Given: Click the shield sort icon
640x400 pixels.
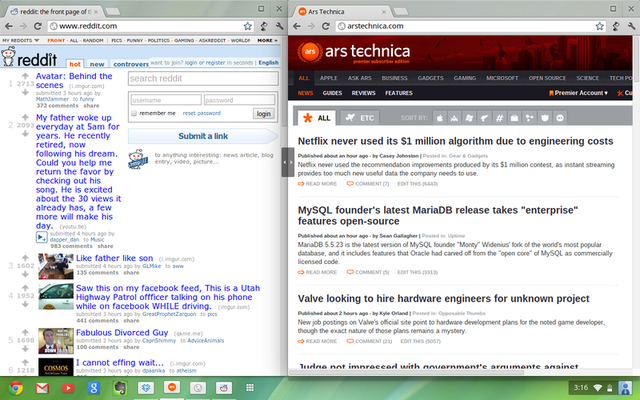Looking at the screenshot, I should pyautogui.click(x=544, y=118).
